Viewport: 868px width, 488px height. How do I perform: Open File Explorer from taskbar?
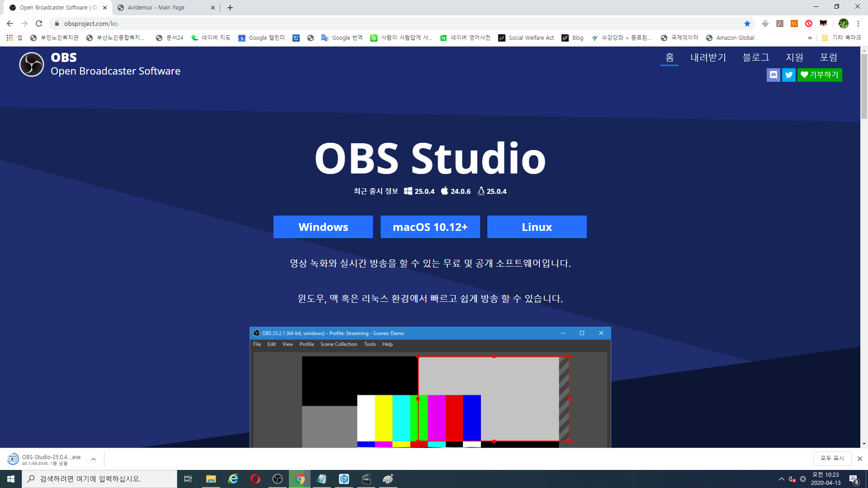point(211,479)
